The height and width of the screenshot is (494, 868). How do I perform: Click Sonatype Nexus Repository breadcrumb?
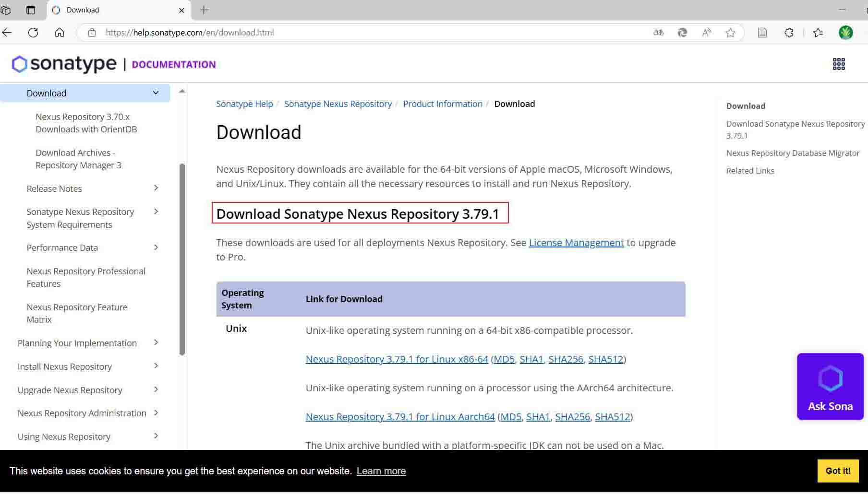[338, 104]
